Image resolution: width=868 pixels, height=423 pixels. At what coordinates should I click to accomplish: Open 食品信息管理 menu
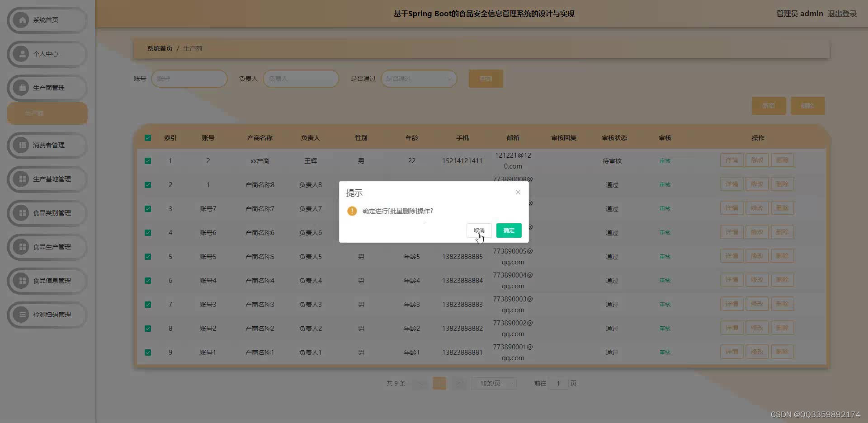(47, 281)
